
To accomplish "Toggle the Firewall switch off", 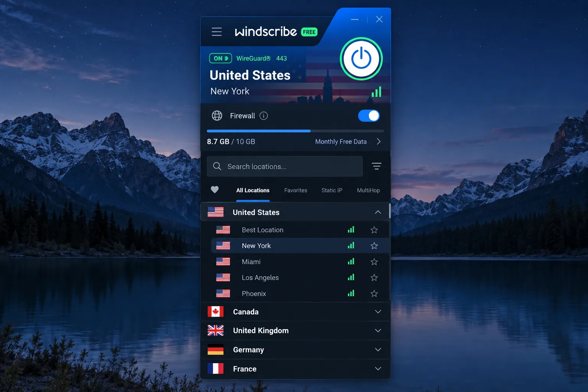I will point(369,116).
